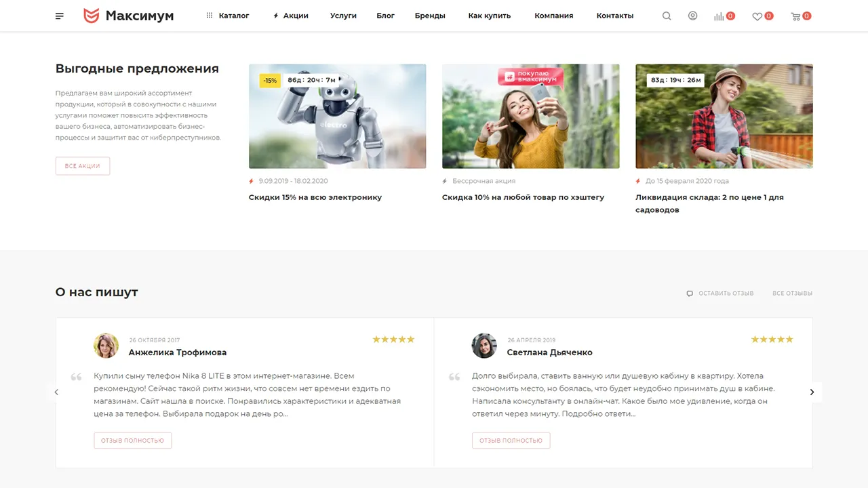The height and width of the screenshot is (488, 868).
Task: Go to the Контакты page
Action: [x=615, y=16]
